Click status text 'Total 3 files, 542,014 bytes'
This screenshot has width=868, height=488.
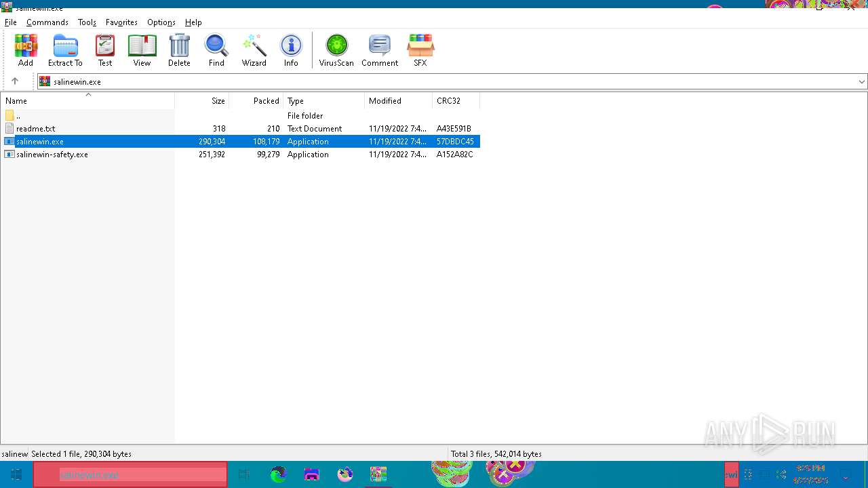coord(496,454)
